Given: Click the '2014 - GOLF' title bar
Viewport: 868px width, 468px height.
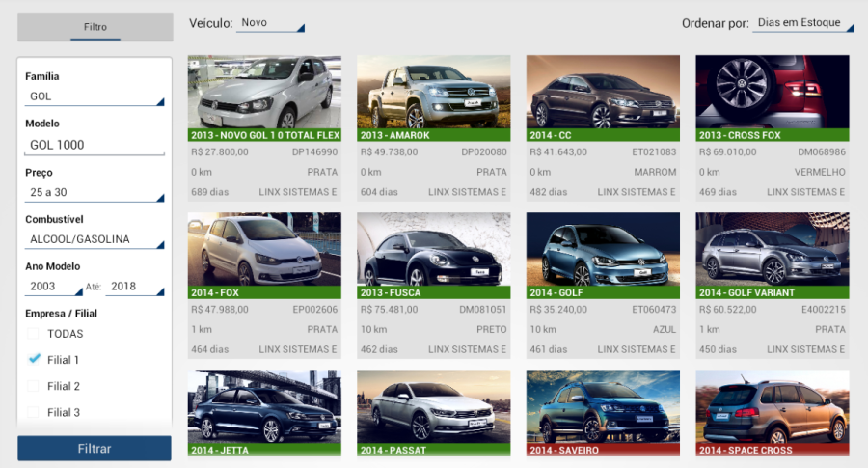Looking at the screenshot, I should 603,292.
